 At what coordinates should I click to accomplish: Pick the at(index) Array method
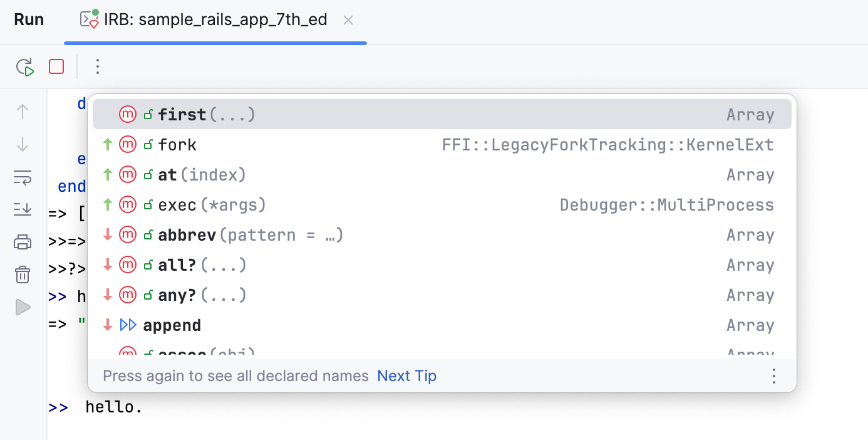coord(202,175)
